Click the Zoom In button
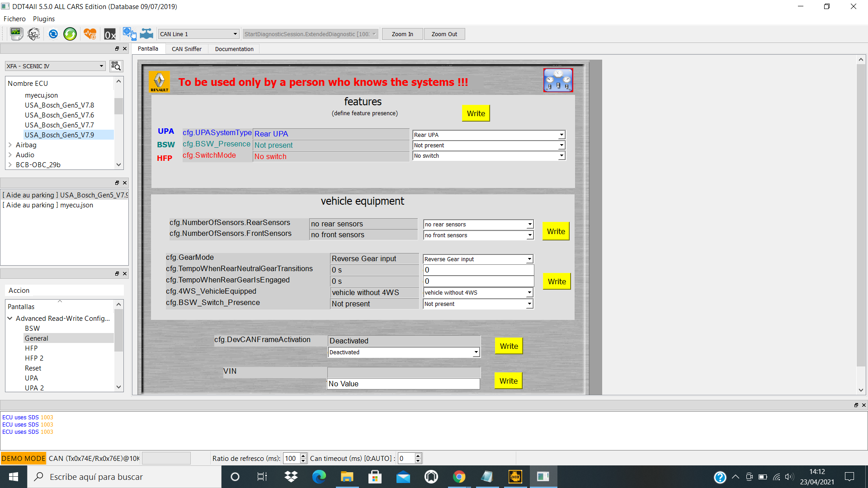 [402, 34]
